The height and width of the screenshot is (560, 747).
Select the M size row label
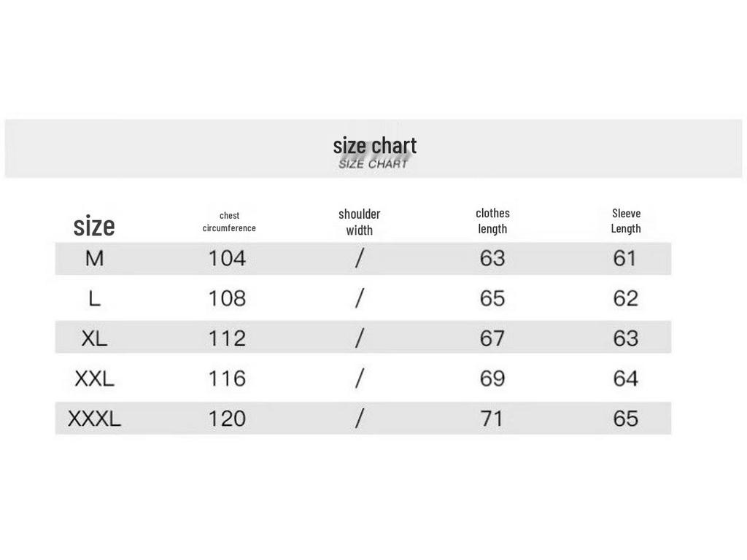pos(94,259)
